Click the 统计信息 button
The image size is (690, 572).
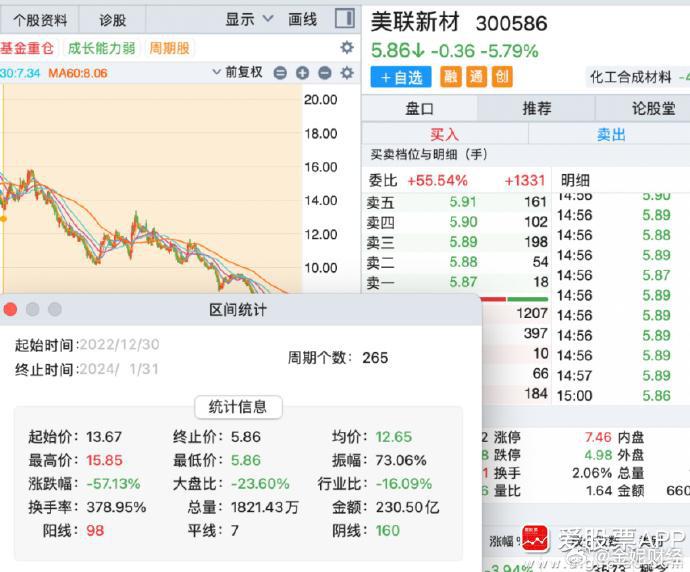tap(238, 407)
